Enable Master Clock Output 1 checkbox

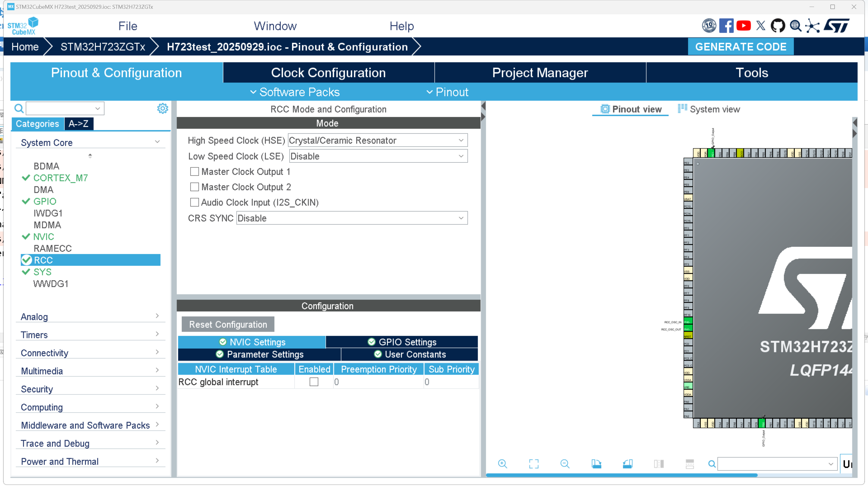coord(194,172)
